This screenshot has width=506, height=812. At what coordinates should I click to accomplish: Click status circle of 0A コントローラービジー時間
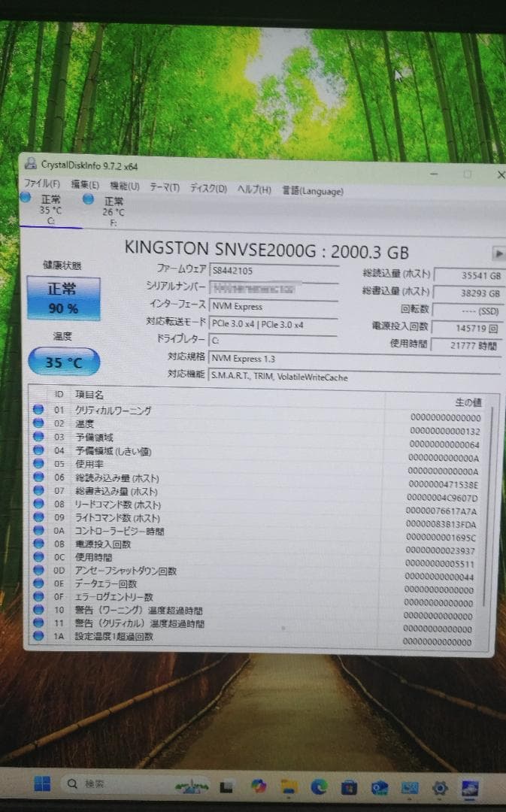click(x=38, y=530)
